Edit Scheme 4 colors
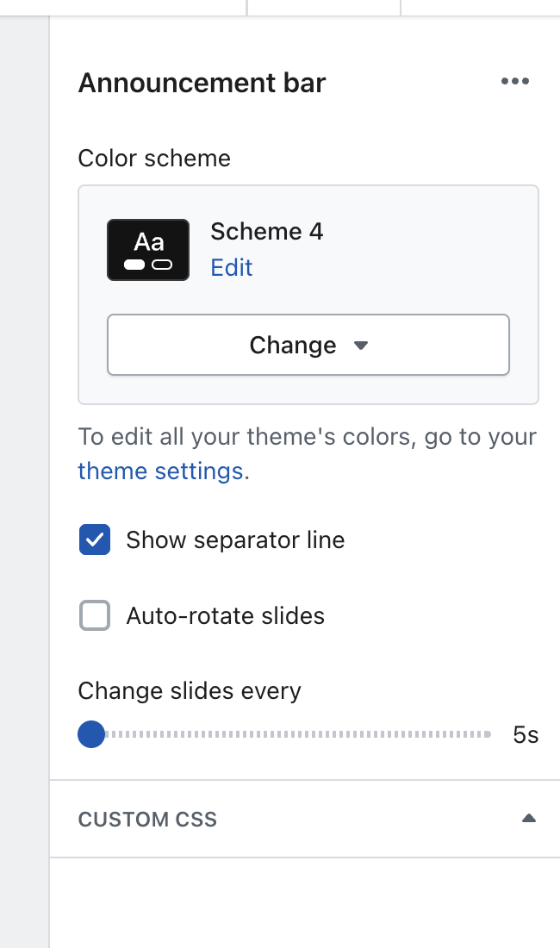The image size is (560, 948). (231, 268)
